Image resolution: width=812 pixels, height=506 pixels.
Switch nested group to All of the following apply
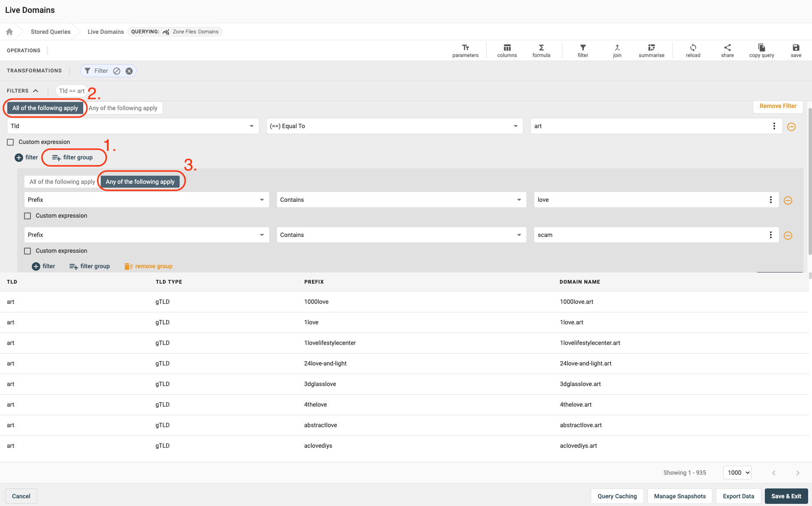coord(62,182)
